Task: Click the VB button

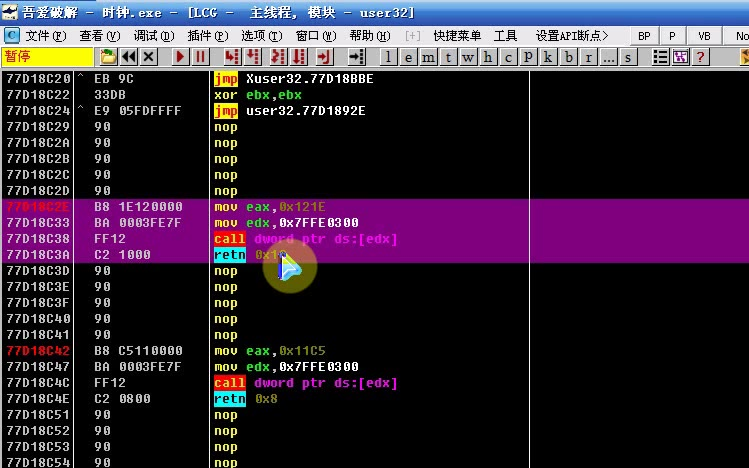Action: tap(704, 35)
